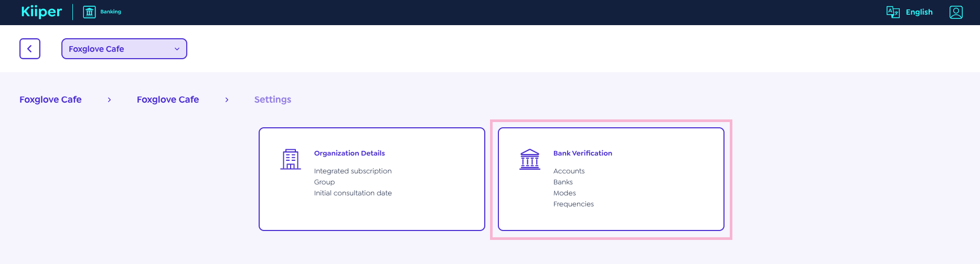
Task: Click the down arrow in the Foxglove Cafe selector
Action: pos(177,49)
